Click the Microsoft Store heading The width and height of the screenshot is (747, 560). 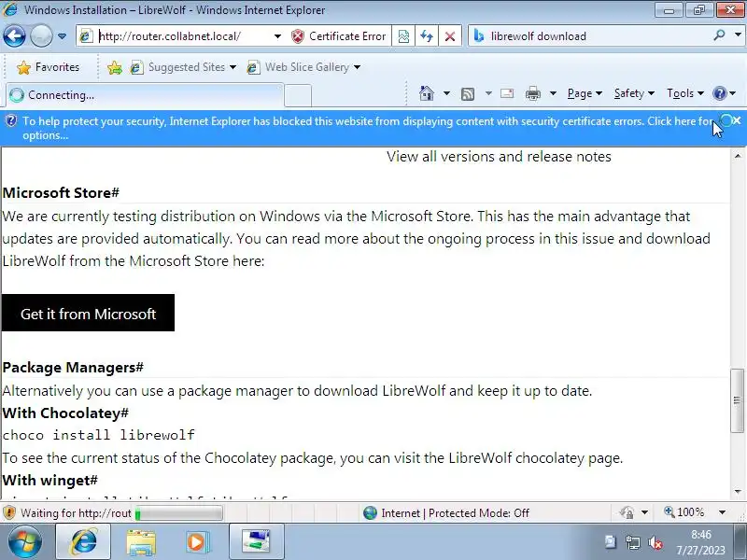coord(61,193)
